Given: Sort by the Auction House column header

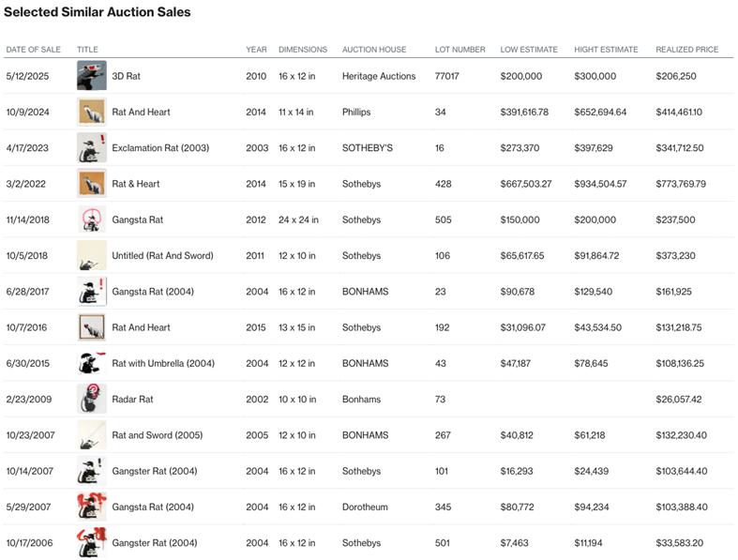Looking at the screenshot, I should (373, 50).
